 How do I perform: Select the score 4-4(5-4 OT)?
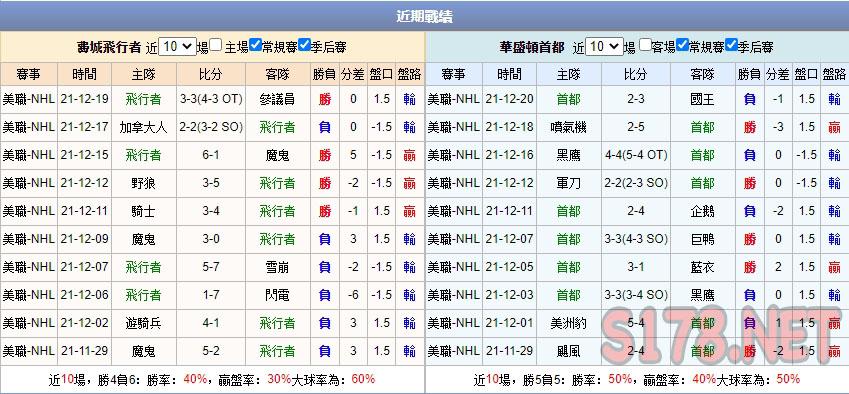[x=636, y=155]
